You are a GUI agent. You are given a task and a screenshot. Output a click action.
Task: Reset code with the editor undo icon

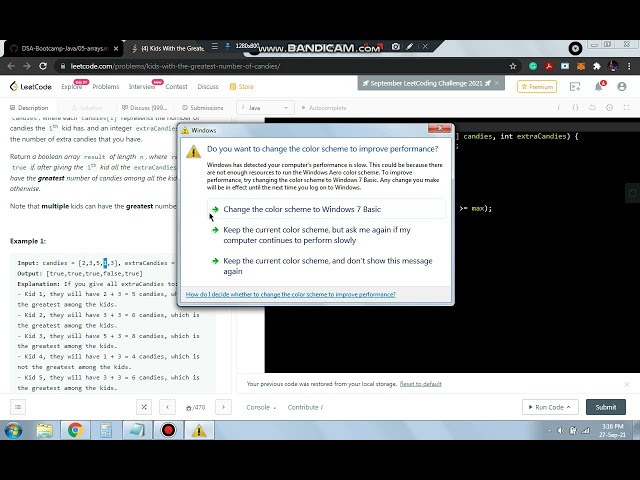pyautogui.click(x=592, y=108)
